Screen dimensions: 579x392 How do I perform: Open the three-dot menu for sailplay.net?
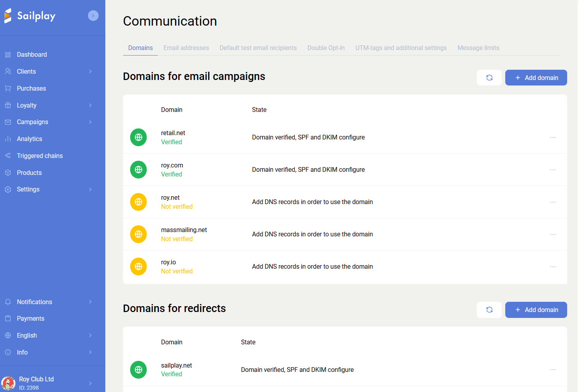[x=553, y=370]
